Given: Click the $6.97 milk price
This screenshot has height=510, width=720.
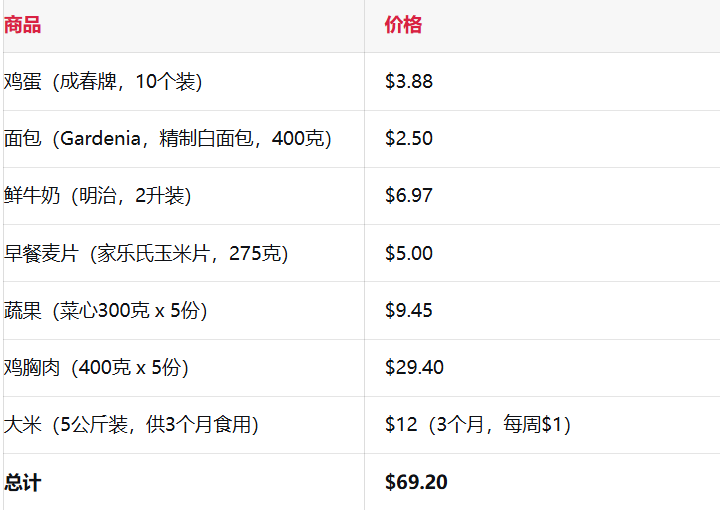Looking at the screenshot, I should point(409,196).
